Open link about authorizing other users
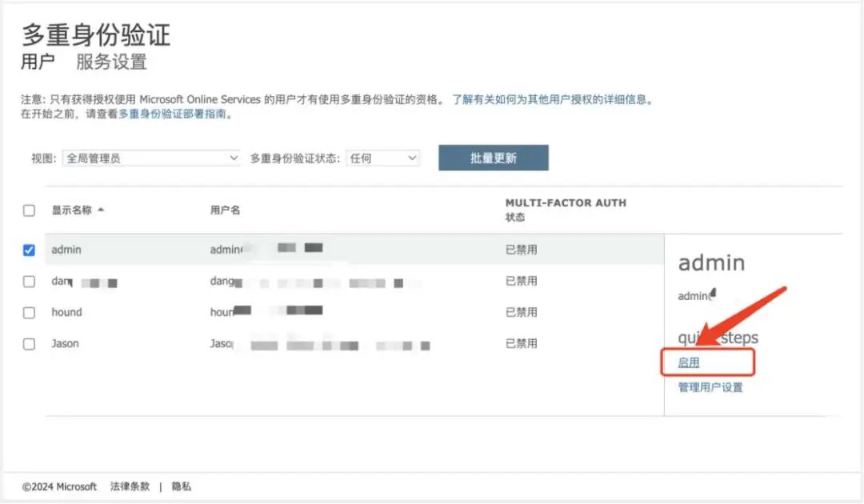The image size is (864, 504). pos(552,100)
